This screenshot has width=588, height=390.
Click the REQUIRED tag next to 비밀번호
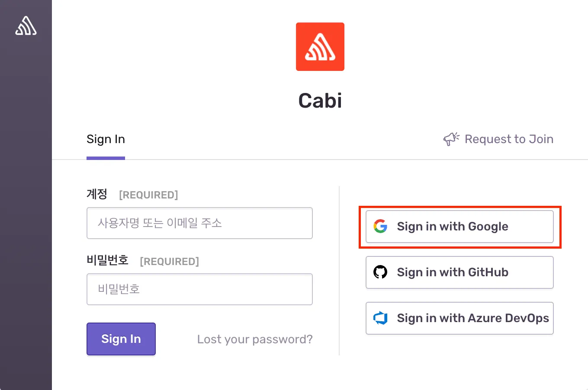coord(169,262)
